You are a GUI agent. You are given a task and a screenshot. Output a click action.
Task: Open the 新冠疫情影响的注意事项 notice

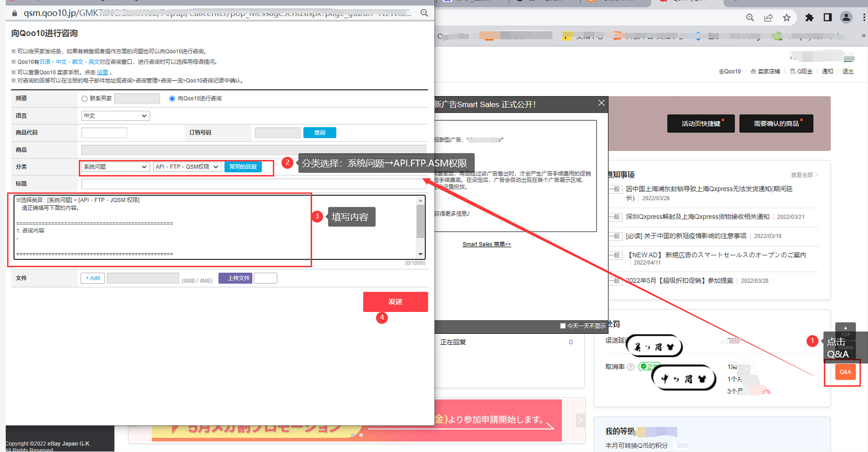(x=686, y=236)
